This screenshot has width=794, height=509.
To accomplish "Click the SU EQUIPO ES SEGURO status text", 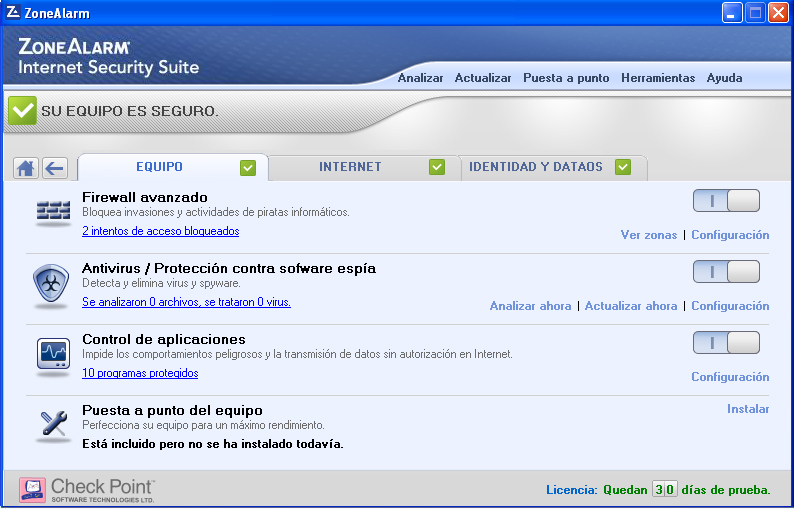I will pyautogui.click(x=130, y=111).
